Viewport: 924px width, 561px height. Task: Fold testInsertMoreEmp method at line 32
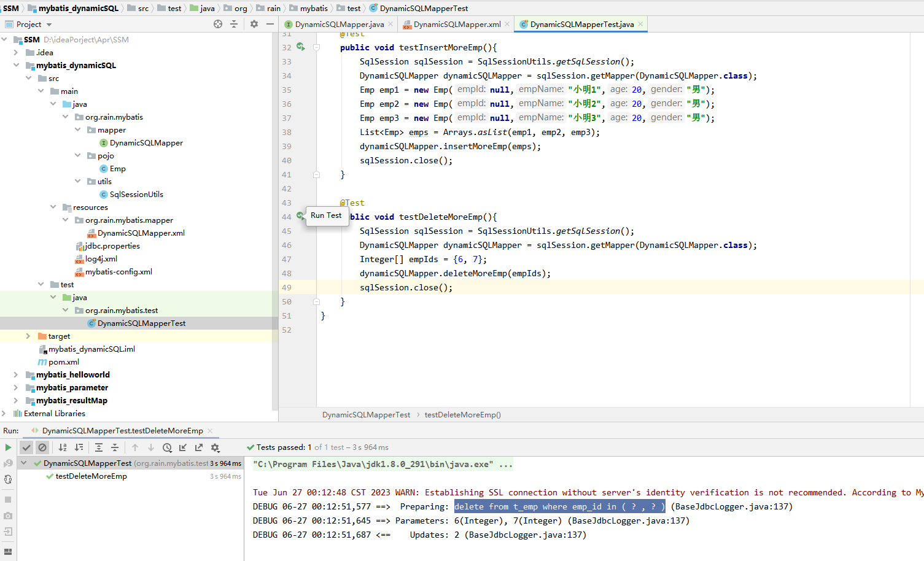click(317, 47)
